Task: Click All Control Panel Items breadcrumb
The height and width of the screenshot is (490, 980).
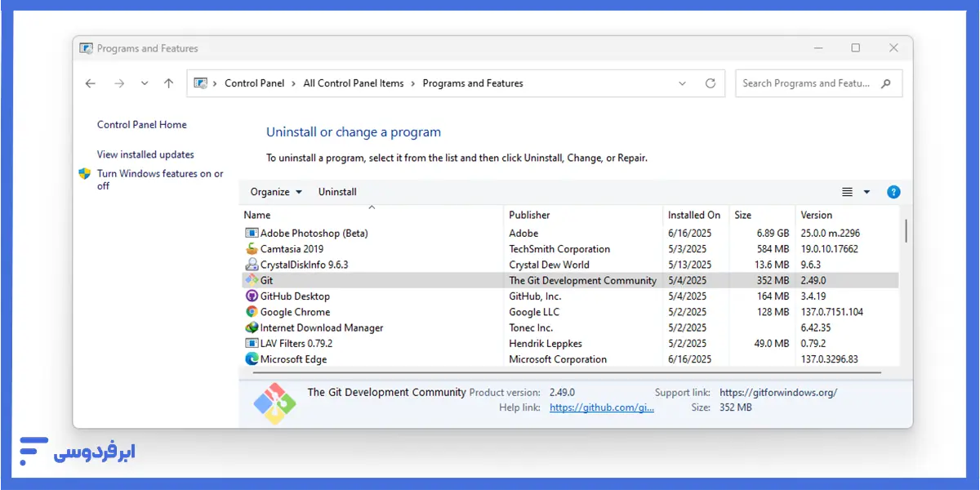Action: tap(354, 83)
